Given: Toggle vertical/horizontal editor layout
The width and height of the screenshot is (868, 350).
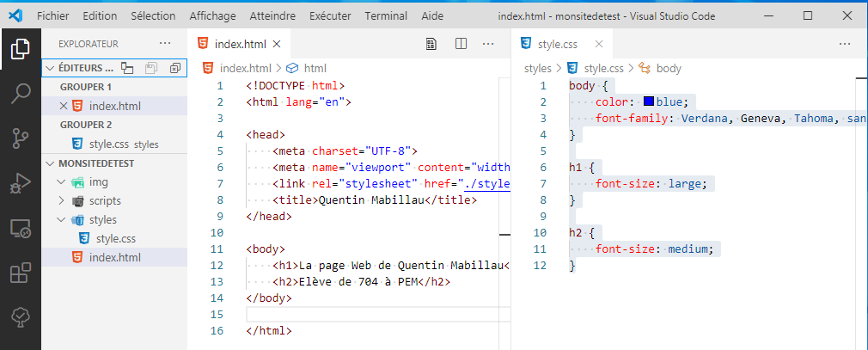Looking at the screenshot, I should [x=127, y=68].
